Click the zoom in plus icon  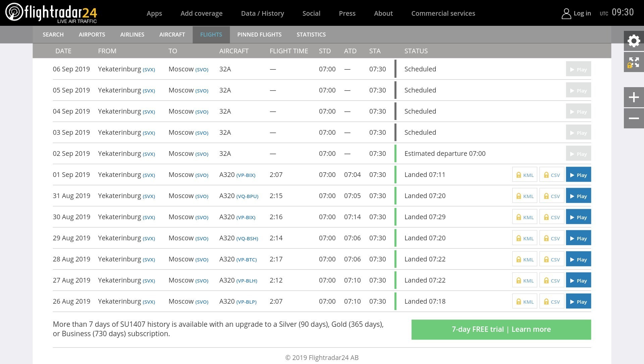point(634,98)
